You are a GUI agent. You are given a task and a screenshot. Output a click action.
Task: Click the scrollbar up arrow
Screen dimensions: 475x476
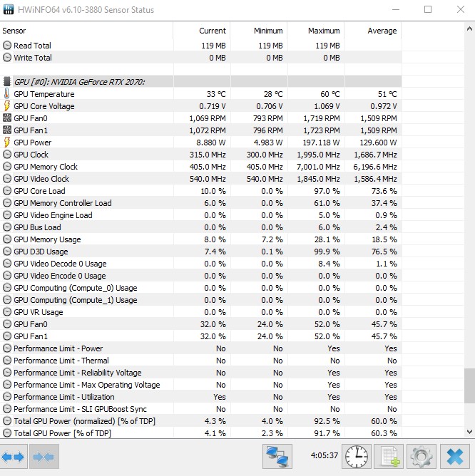click(469, 29)
